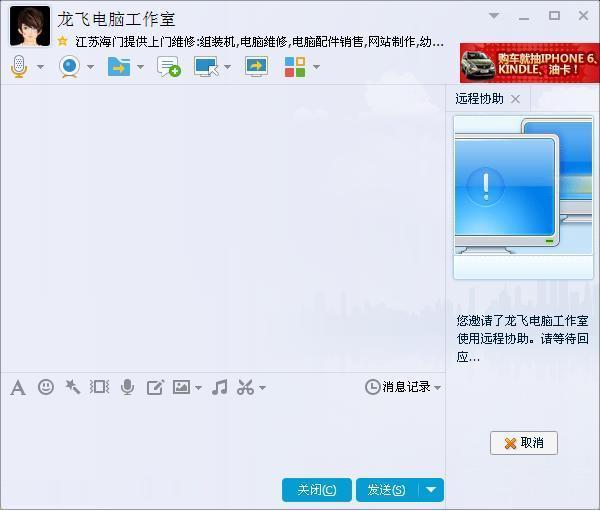Screen dimensions: 600x511
Task: Minimize the chat window
Action: 524,18
